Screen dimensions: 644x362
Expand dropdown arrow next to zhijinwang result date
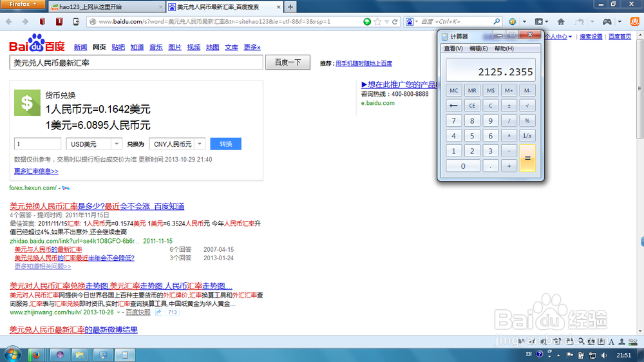point(118,312)
